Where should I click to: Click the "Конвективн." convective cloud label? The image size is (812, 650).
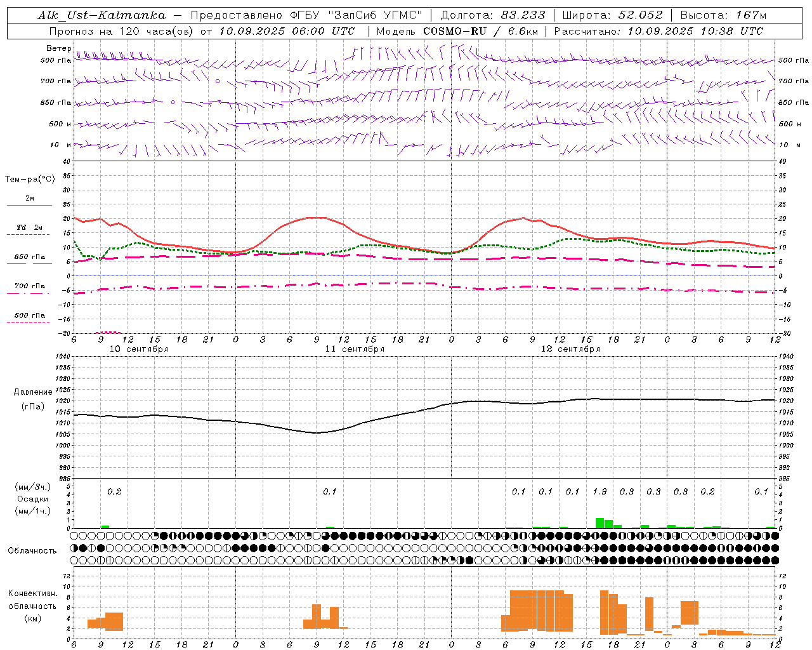coord(33,594)
